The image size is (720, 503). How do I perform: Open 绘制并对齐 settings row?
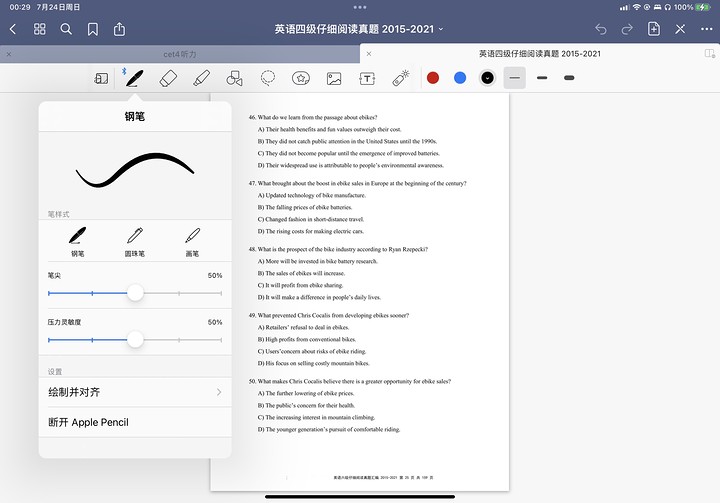click(135, 392)
